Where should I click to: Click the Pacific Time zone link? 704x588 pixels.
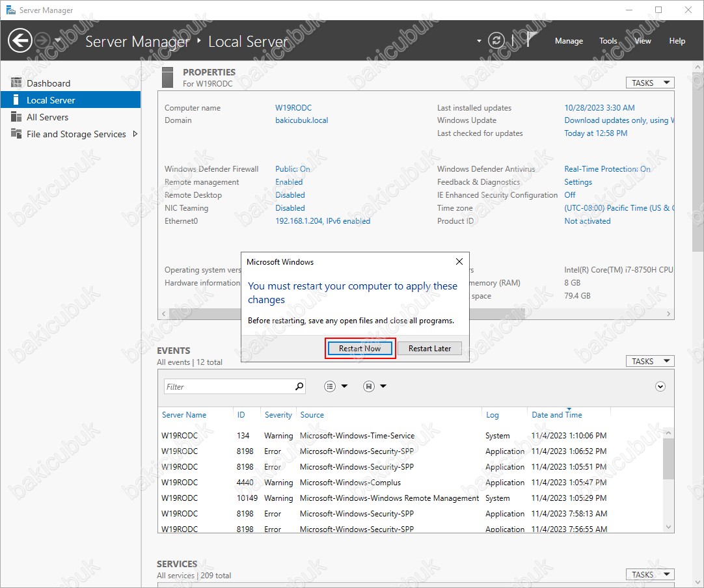point(619,208)
